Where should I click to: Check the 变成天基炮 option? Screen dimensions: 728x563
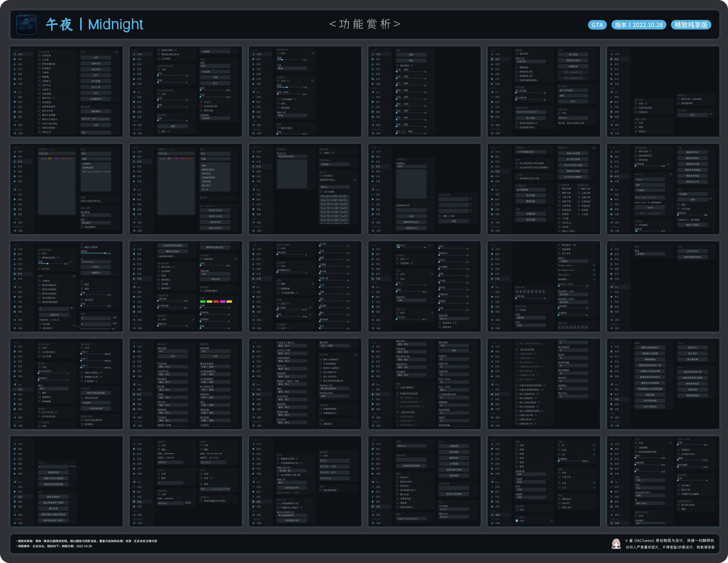pos(159,50)
